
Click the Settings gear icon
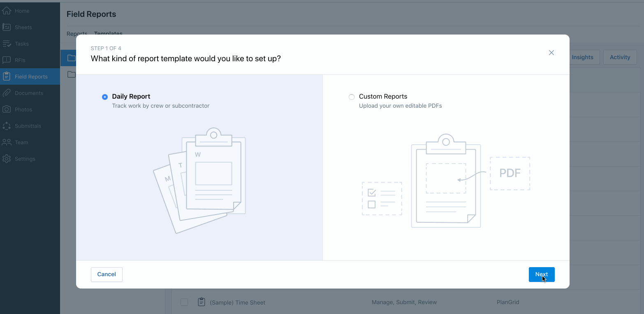point(7,159)
